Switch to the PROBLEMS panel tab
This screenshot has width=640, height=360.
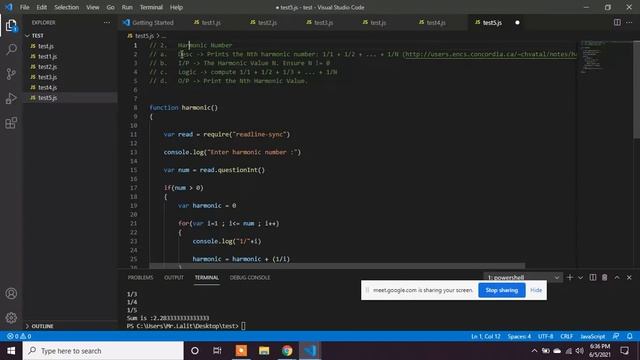140,278
